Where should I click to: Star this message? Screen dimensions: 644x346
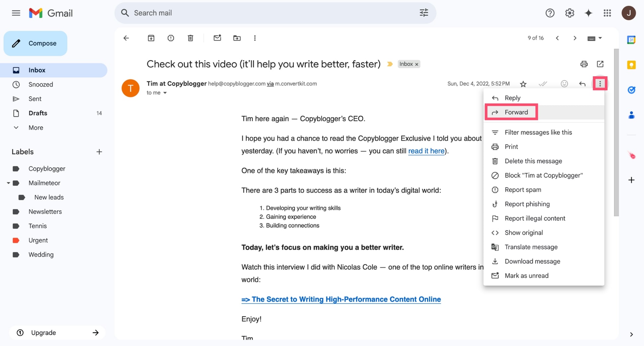523,84
